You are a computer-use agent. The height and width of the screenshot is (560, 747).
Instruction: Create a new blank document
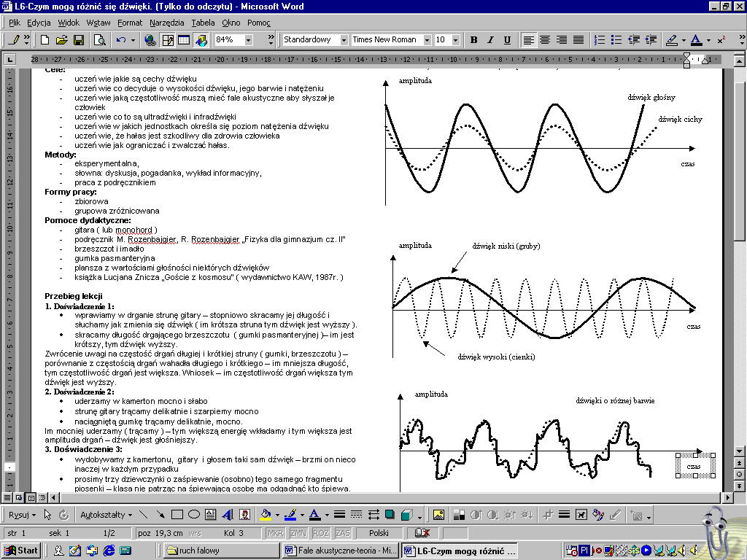coord(45,40)
